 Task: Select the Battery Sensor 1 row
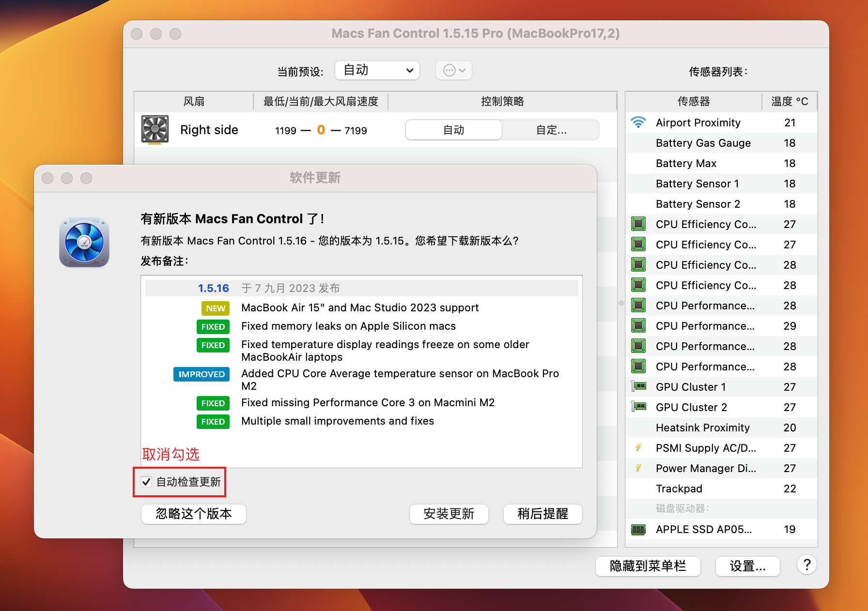coord(721,183)
